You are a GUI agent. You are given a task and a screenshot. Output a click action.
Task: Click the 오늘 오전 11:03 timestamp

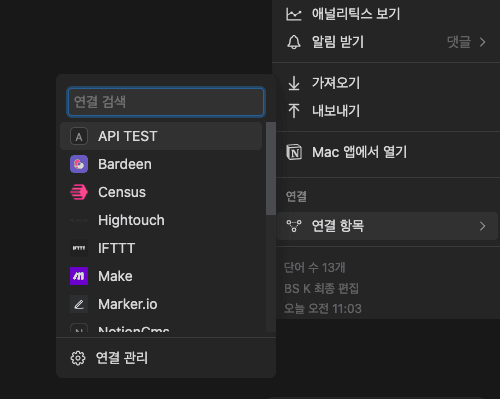coord(323,308)
